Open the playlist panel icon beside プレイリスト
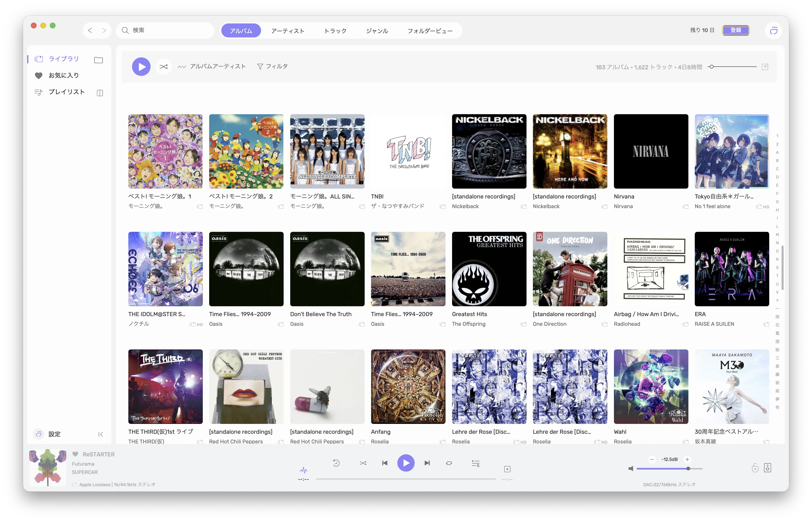 point(100,93)
